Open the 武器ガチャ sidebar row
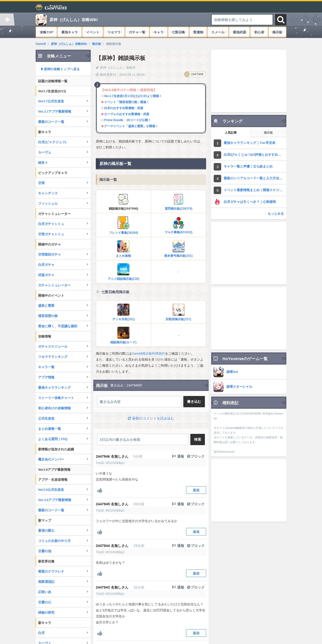 coord(63,275)
